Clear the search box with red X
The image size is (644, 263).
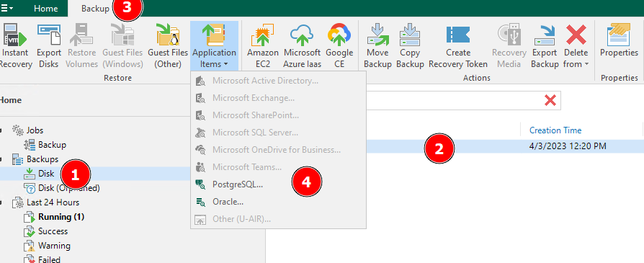550,100
